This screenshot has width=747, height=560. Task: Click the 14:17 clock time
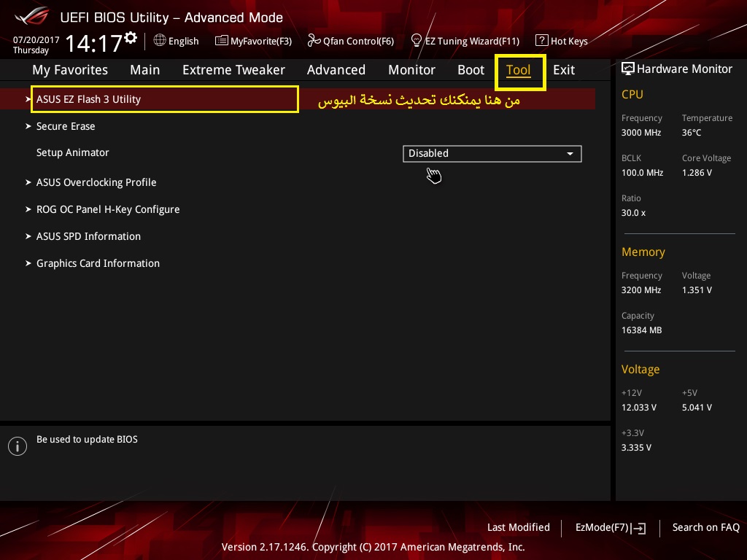coord(93,43)
